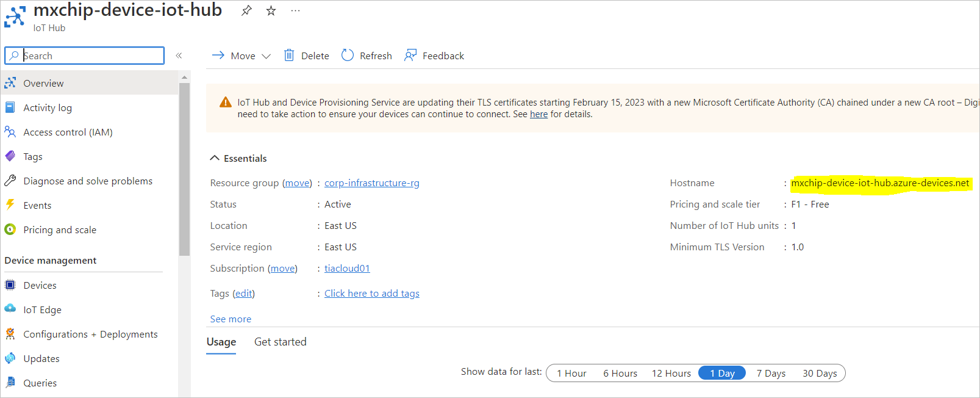Mark IoT hub as favorite with star

coord(271,11)
